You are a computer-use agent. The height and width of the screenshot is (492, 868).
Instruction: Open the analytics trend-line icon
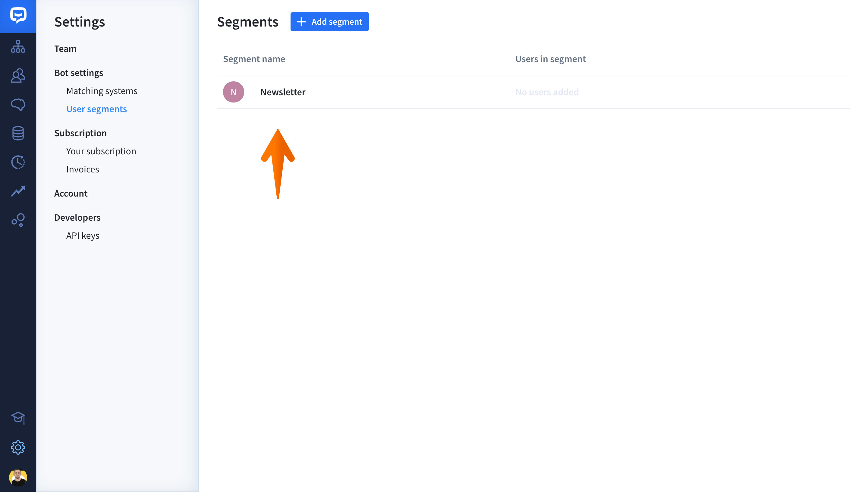18,191
